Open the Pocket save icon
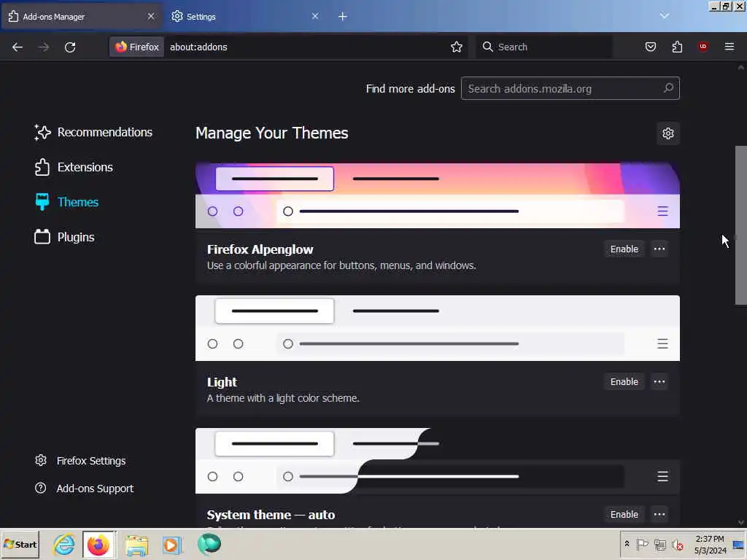Image resolution: width=747 pixels, height=560 pixels. tap(650, 47)
